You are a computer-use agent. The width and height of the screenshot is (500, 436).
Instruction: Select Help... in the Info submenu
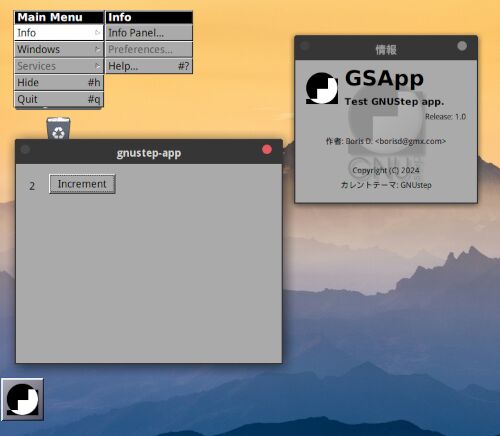click(149, 66)
